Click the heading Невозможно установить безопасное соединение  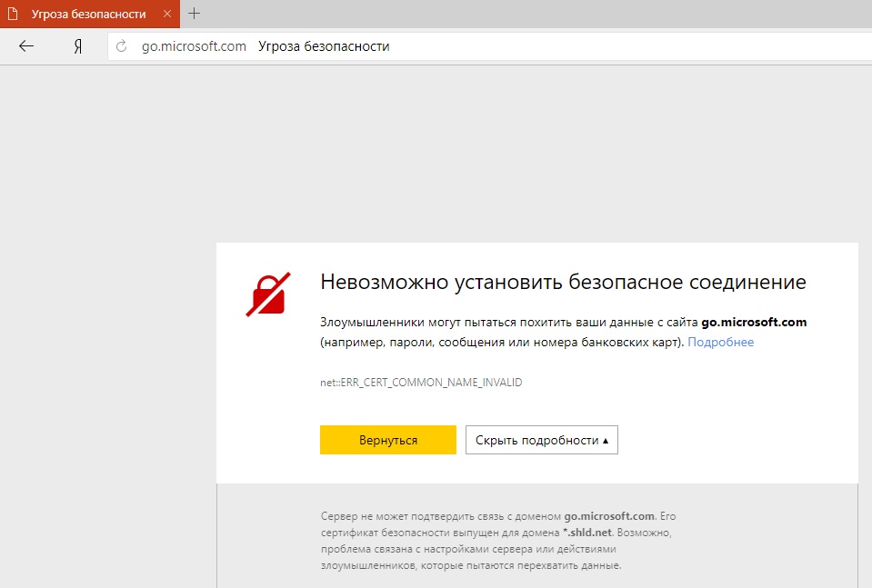point(563,282)
